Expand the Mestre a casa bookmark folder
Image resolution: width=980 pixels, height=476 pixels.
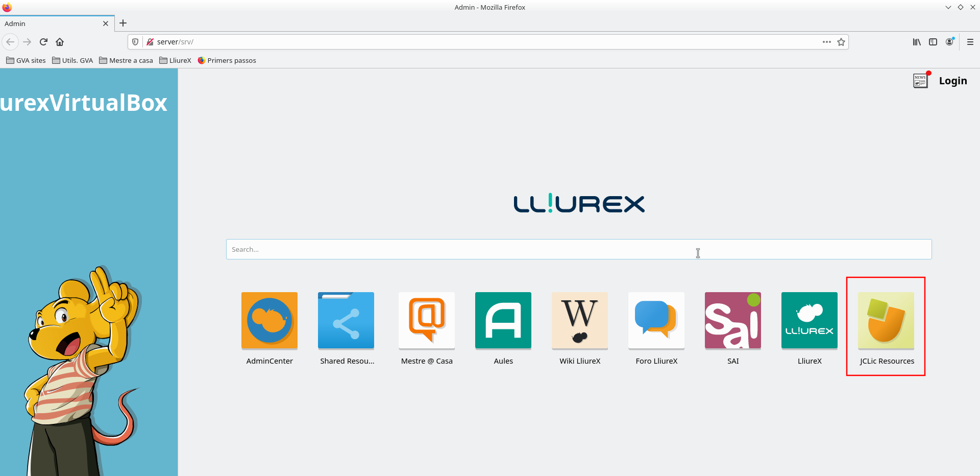pos(126,60)
